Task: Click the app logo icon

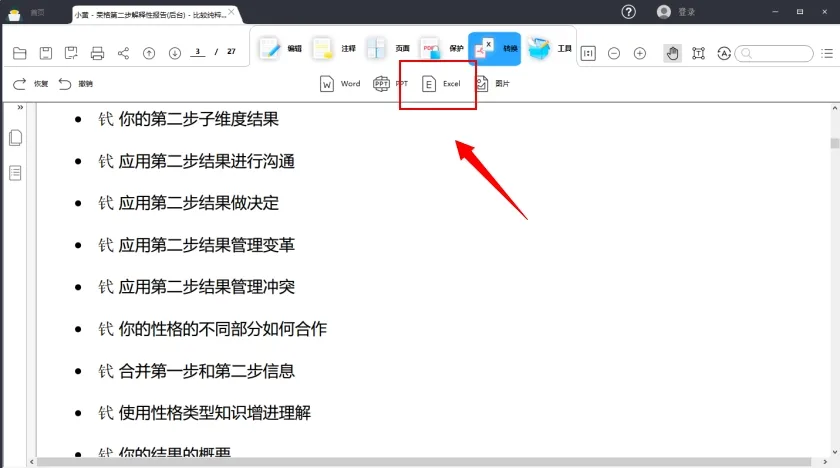Action: [14, 15]
